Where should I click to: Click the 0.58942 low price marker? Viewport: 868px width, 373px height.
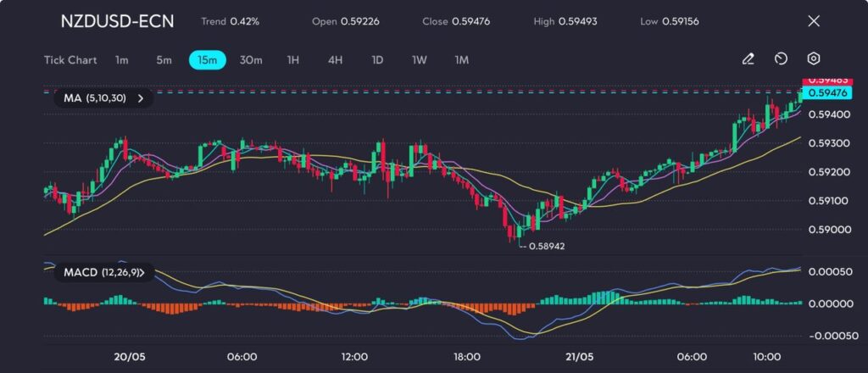(x=544, y=246)
